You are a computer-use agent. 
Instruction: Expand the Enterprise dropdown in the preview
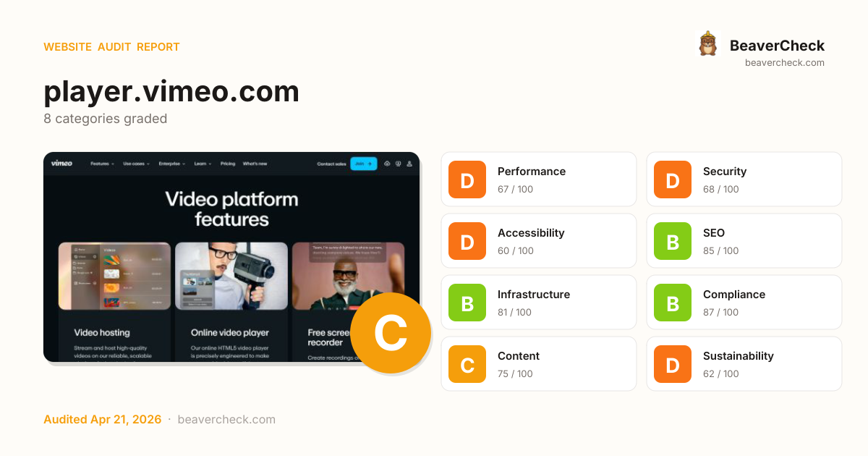point(172,164)
